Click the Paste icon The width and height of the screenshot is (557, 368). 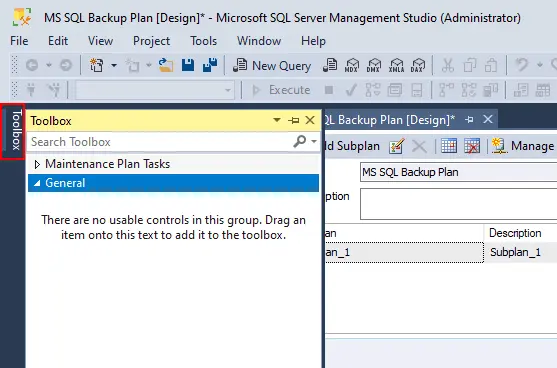pos(491,65)
